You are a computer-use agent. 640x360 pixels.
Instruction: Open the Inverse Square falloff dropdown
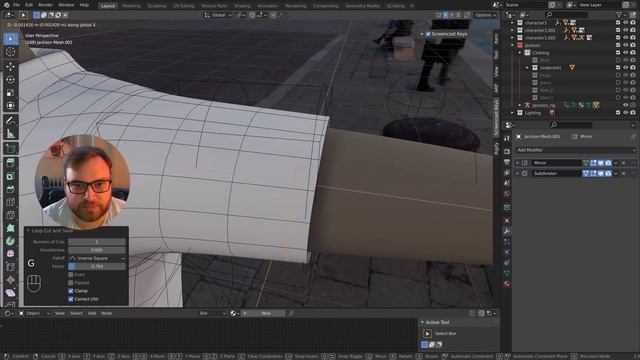97,258
